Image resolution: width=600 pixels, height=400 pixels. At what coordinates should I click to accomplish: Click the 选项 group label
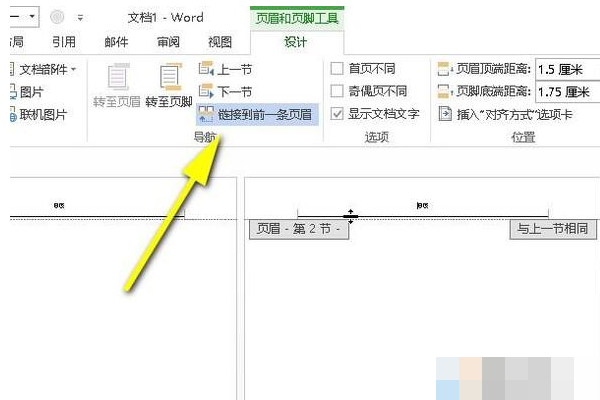377,137
